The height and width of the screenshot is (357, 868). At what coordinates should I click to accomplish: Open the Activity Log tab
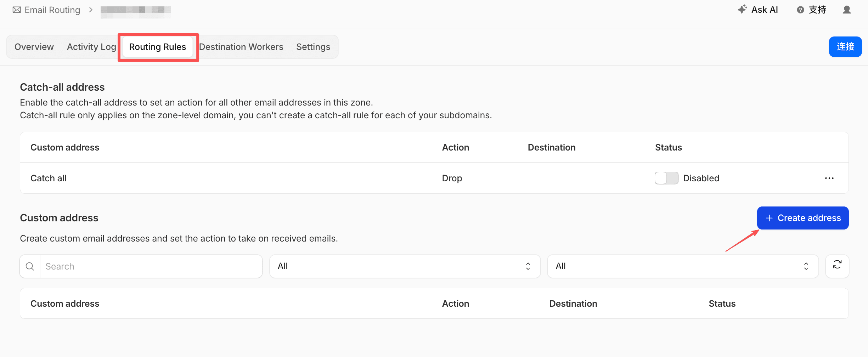point(91,47)
